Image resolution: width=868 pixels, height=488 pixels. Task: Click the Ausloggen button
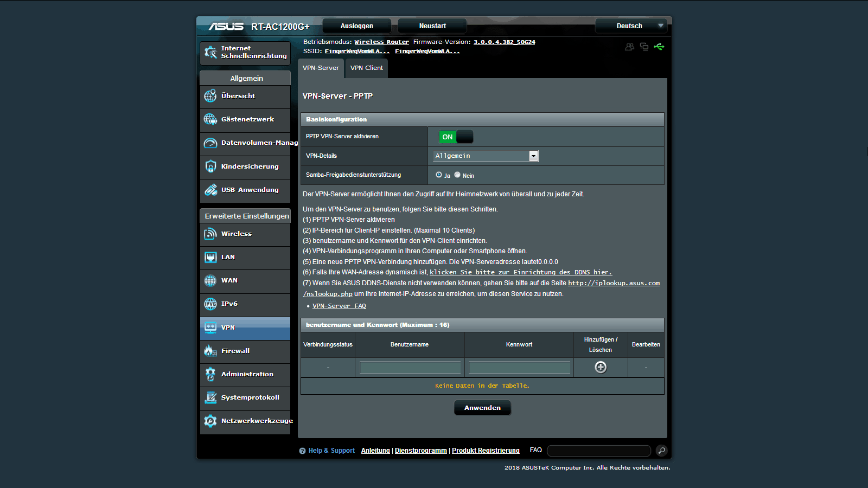click(x=356, y=26)
